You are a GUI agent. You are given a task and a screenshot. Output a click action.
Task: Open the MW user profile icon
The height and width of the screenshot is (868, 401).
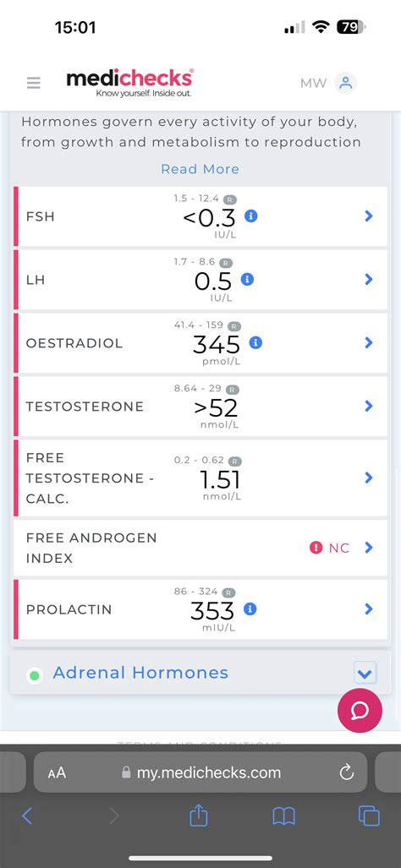pos(346,83)
